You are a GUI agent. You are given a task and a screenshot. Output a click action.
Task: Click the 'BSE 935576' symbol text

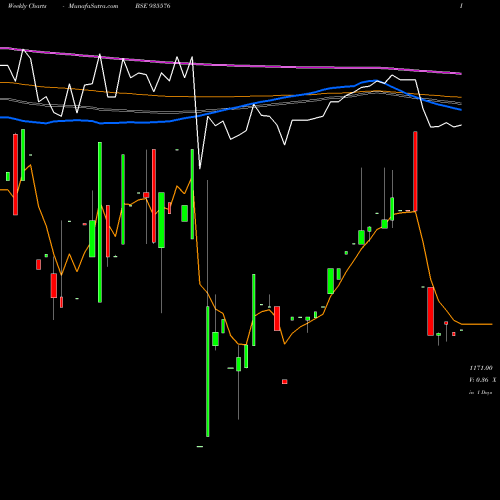[153, 6]
